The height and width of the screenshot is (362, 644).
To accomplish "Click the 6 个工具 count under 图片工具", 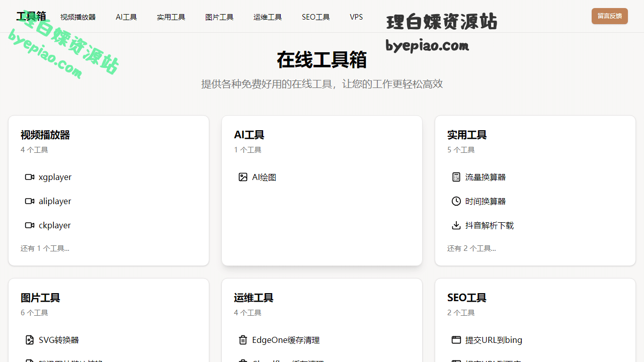I will point(34,313).
